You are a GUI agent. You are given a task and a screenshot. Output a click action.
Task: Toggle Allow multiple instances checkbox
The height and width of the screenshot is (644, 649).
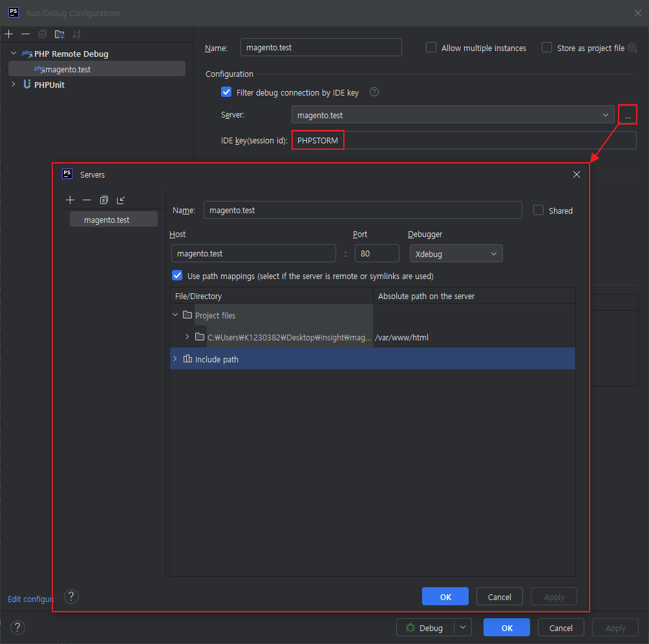[x=431, y=48]
